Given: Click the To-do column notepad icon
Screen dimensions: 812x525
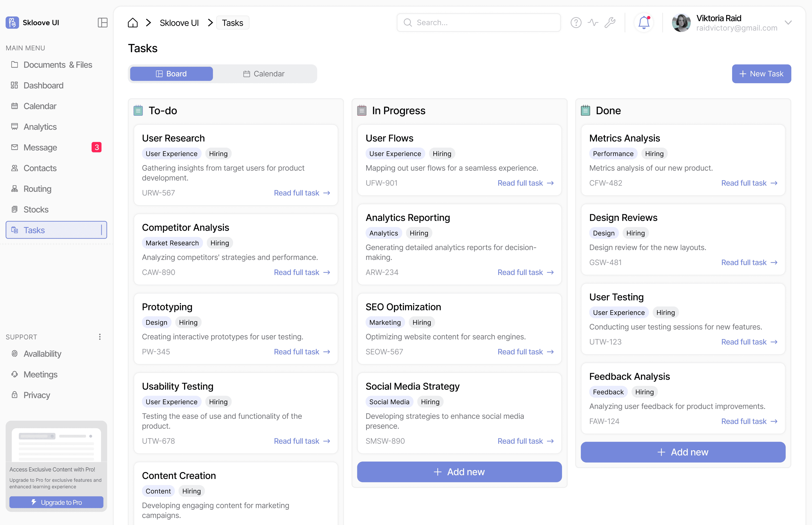Looking at the screenshot, I should click(138, 110).
